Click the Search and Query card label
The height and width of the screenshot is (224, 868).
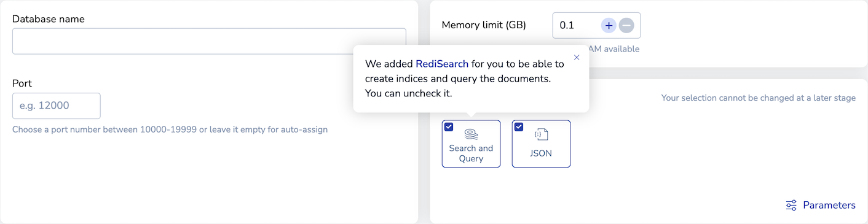coord(471,153)
